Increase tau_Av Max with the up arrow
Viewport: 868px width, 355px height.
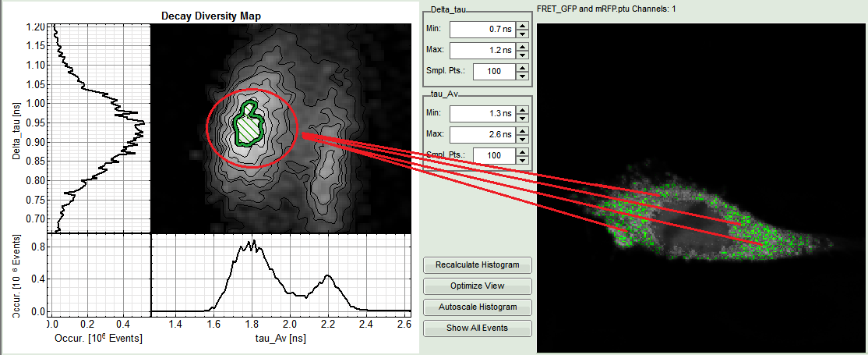tap(522, 131)
